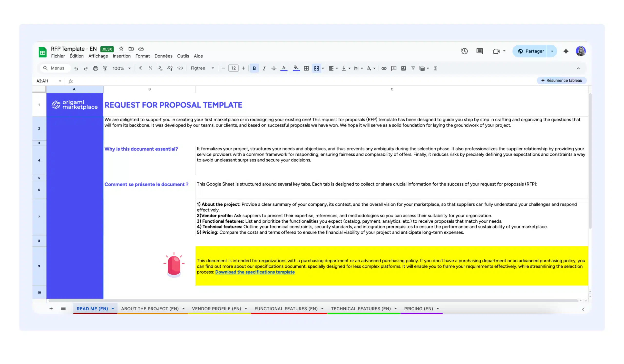Toggle strikethrough formatting
Screen dimensions: 624x364
pos(274,68)
